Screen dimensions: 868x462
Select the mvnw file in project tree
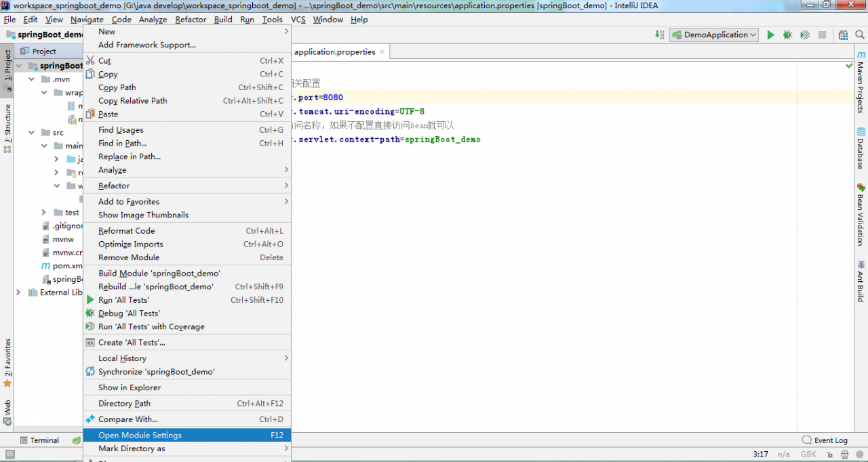coord(58,239)
